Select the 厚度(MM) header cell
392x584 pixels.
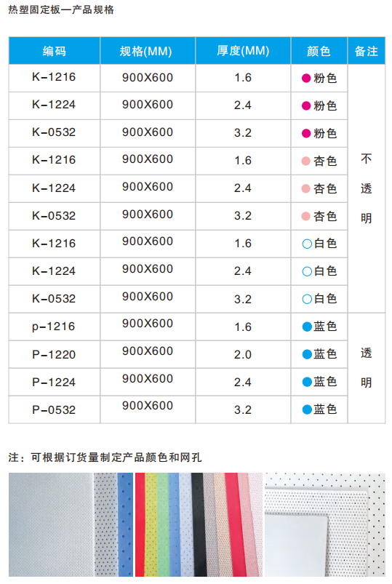pos(243,51)
